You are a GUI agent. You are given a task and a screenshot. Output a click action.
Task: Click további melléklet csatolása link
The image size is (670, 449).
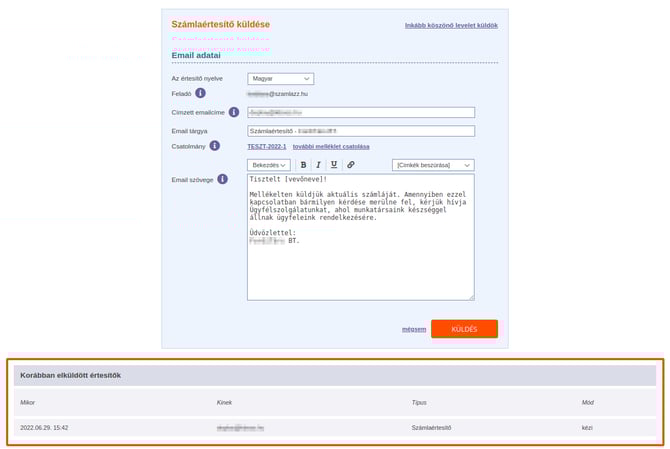coord(331,146)
